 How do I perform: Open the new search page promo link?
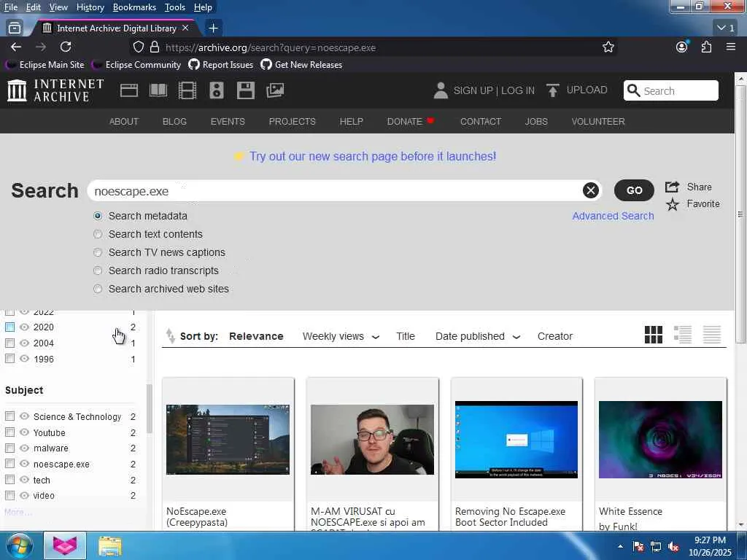pyautogui.click(x=373, y=156)
